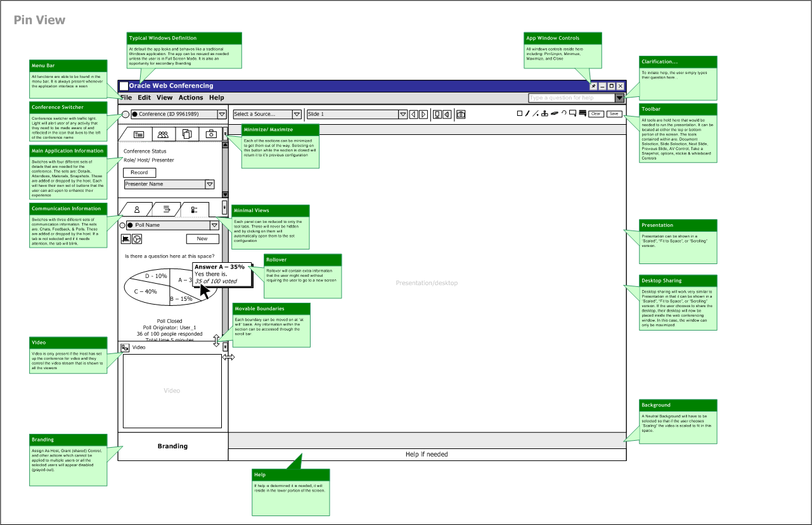The height and width of the screenshot is (525, 812).
Task: Switch to the Chats person tab
Action: tap(136, 209)
